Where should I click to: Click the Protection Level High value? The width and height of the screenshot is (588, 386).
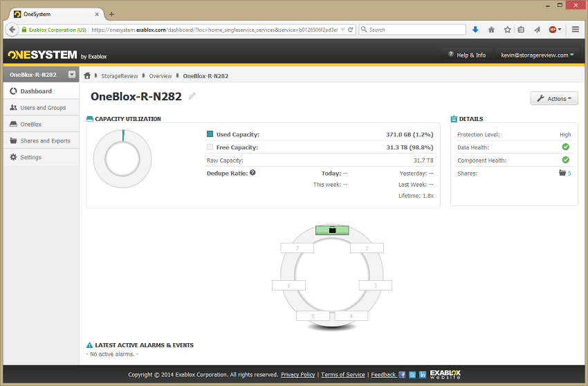point(565,135)
